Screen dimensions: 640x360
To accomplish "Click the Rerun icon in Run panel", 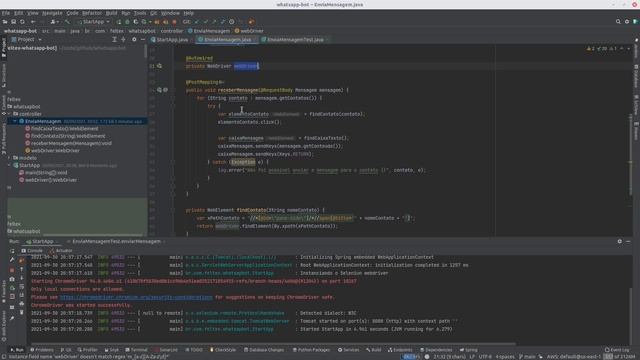I will [x=12, y=251].
